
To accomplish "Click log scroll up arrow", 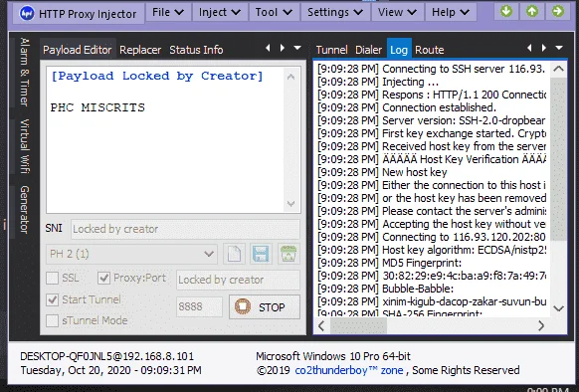I will pos(558,69).
